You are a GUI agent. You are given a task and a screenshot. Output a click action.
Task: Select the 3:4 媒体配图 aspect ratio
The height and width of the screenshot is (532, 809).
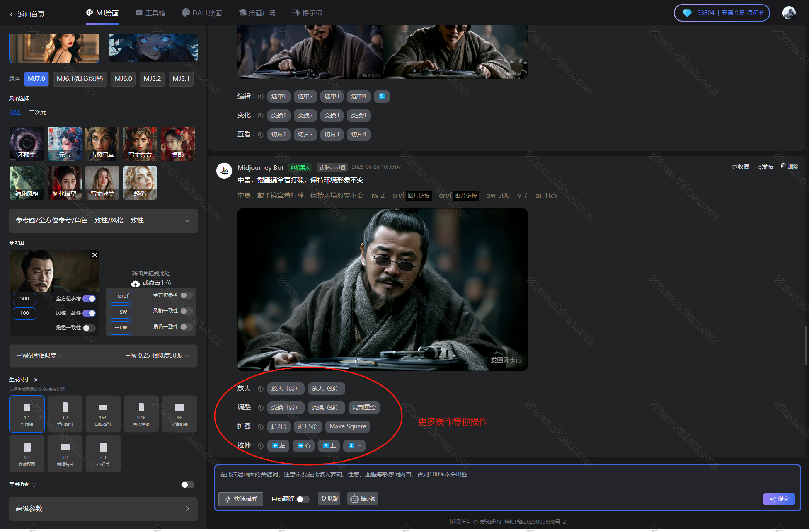click(x=27, y=454)
